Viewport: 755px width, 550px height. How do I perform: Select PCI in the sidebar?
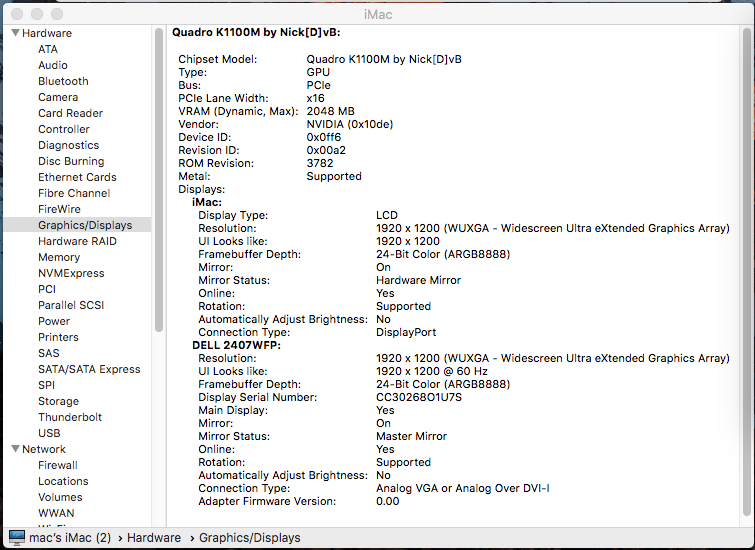point(47,289)
